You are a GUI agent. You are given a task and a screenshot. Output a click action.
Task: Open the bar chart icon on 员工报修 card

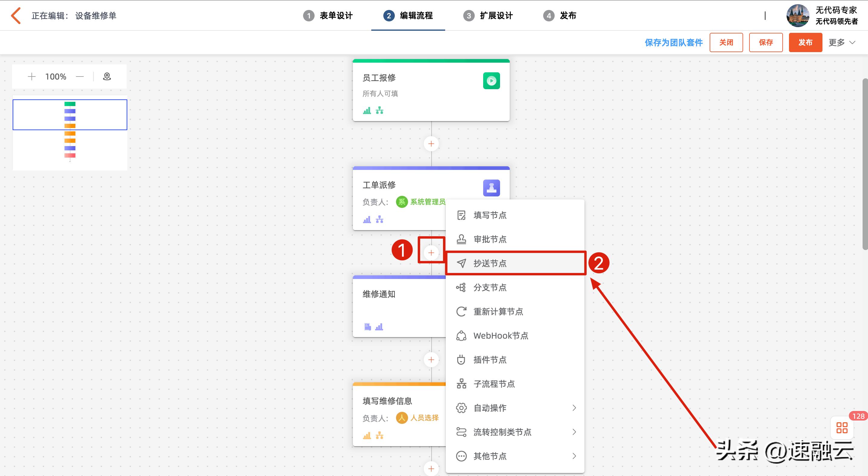pos(367,110)
